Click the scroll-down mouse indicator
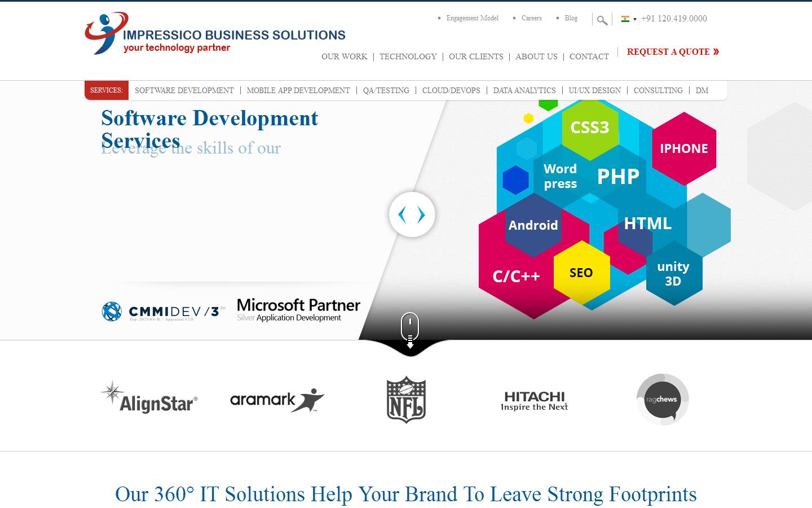812x508 pixels. pyautogui.click(x=410, y=327)
